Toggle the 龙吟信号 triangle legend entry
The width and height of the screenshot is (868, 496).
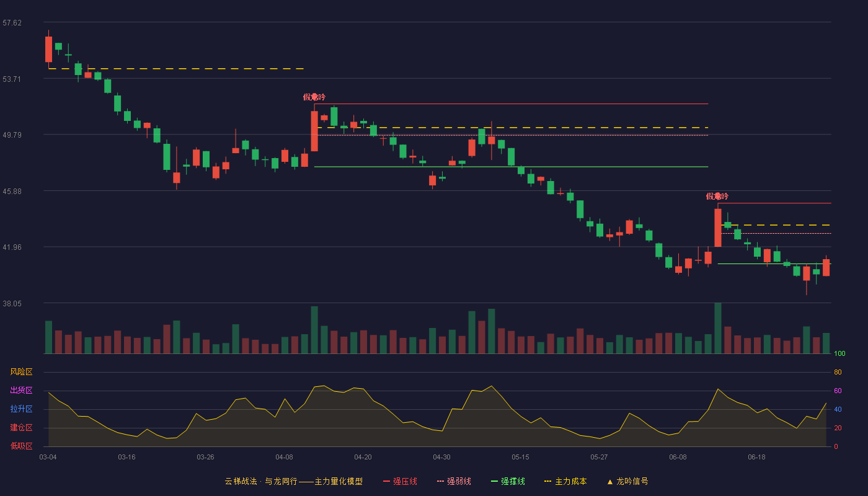(627, 481)
